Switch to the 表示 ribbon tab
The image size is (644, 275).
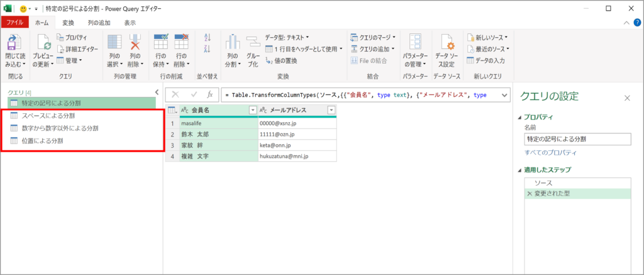tap(130, 23)
